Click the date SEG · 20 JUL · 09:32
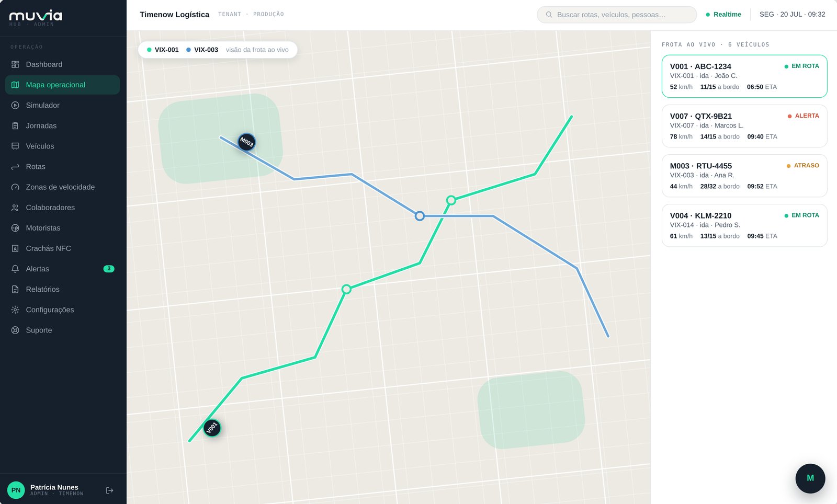The height and width of the screenshot is (504, 837). (793, 15)
